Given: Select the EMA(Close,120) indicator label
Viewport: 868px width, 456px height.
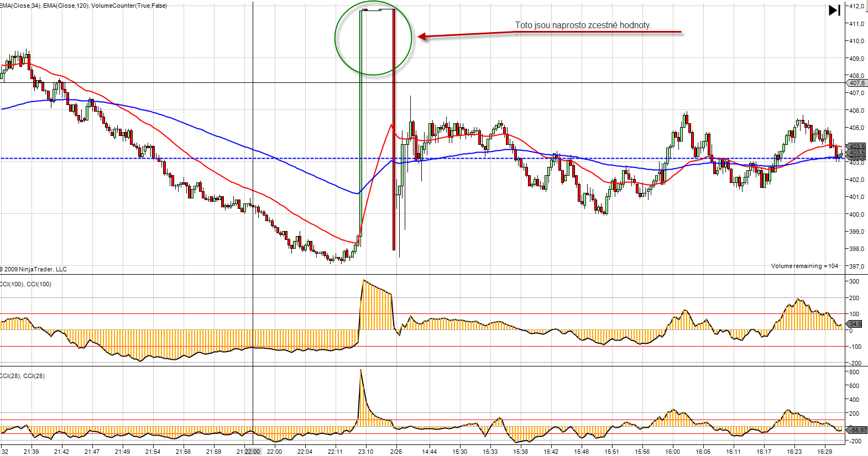Looking at the screenshot, I should [66, 6].
